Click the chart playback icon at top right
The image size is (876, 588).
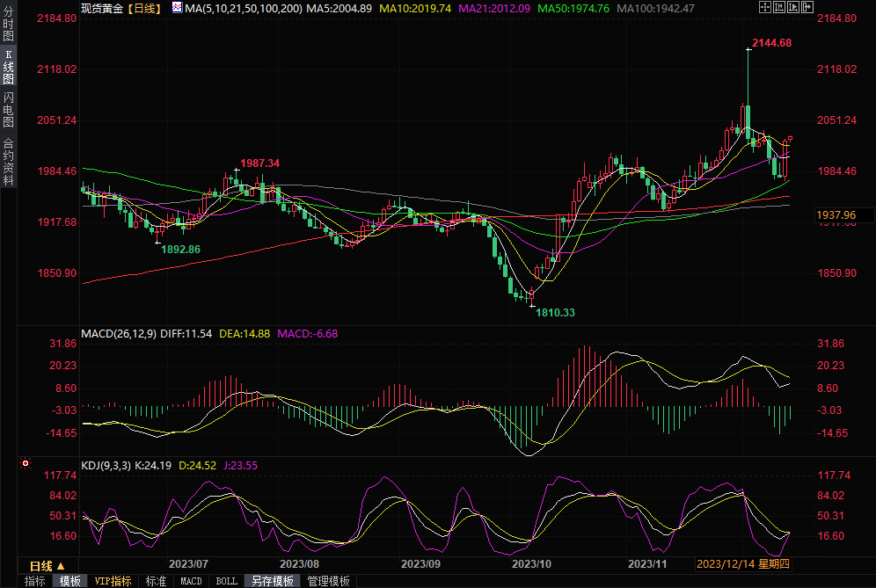click(794, 8)
